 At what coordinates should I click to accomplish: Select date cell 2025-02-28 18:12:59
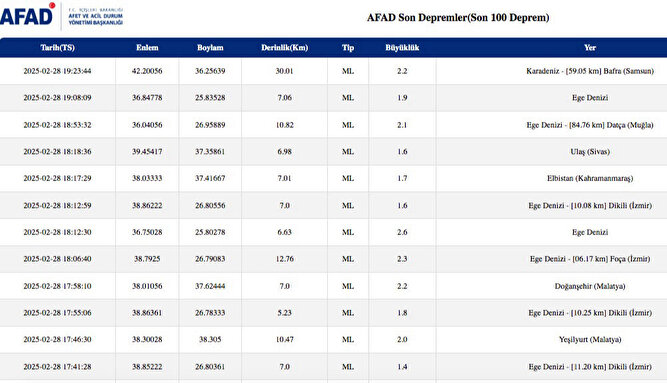point(57,206)
